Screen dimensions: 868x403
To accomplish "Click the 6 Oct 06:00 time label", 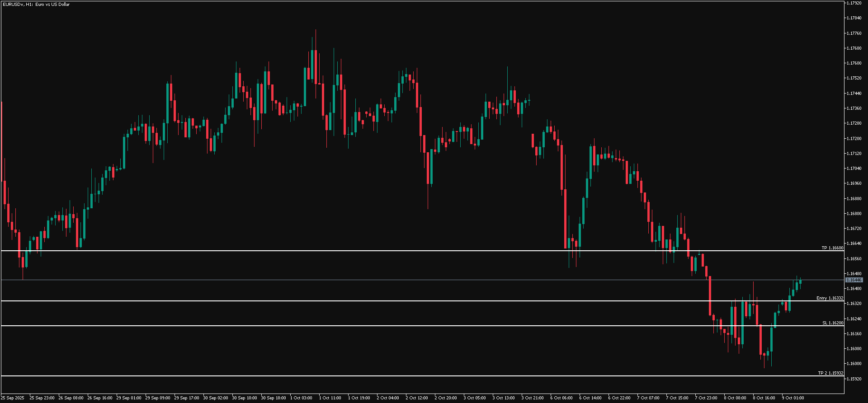I will point(561,398).
